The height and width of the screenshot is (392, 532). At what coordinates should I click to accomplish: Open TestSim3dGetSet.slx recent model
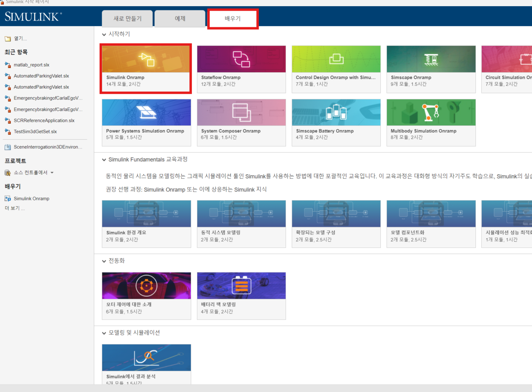pyautogui.click(x=35, y=132)
